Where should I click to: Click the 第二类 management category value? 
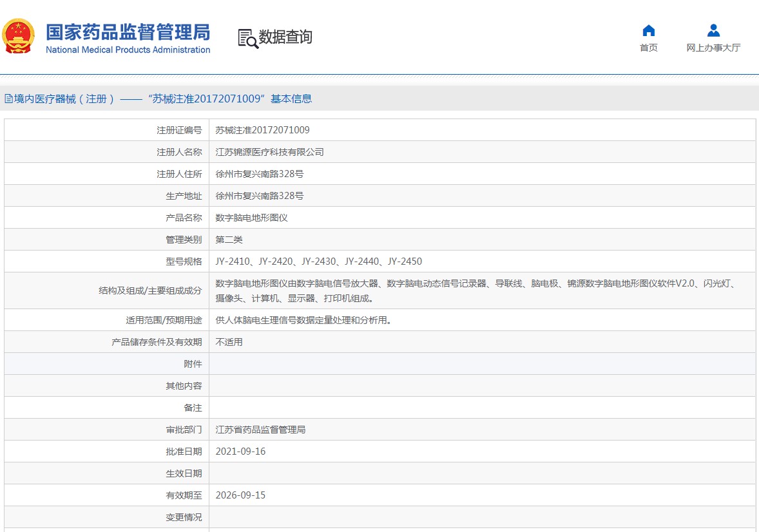click(229, 240)
